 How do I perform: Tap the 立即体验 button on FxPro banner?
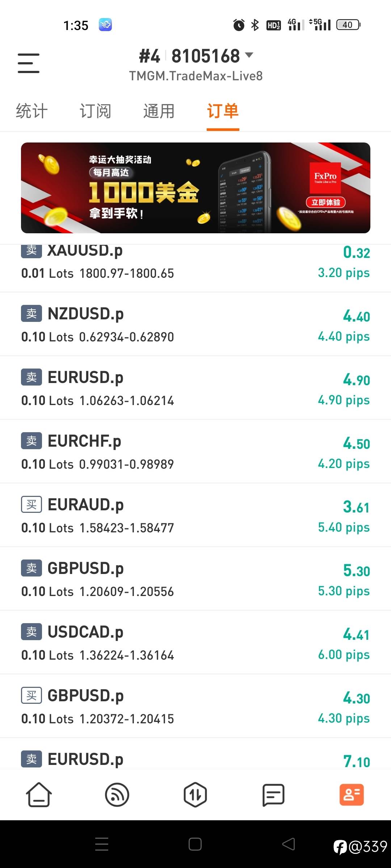[x=326, y=202]
